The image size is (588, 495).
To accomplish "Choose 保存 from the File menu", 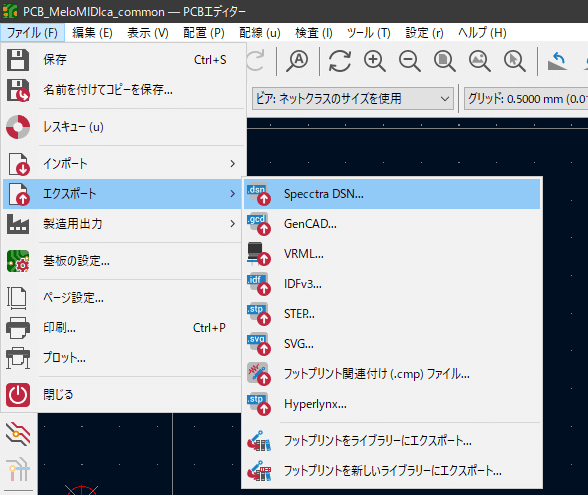I will click(x=123, y=60).
